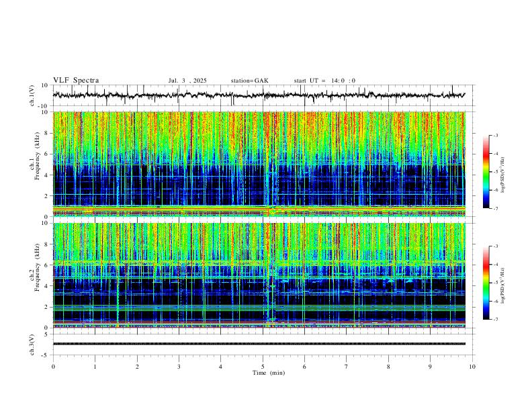The height and width of the screenshot is (411, 532).
Task: Click the "-7" value on ch.2 color scale
Action: pyautogui.click(x=496, y=320)
